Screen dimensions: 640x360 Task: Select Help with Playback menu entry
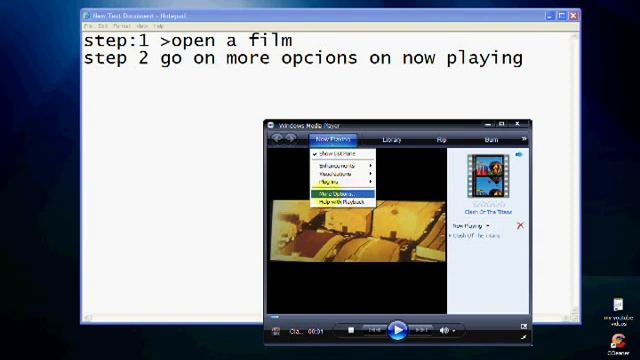coord(343,202)
